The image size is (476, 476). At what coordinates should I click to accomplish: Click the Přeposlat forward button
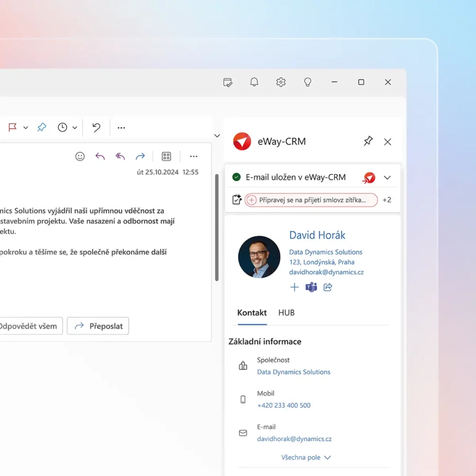[98, 326]
